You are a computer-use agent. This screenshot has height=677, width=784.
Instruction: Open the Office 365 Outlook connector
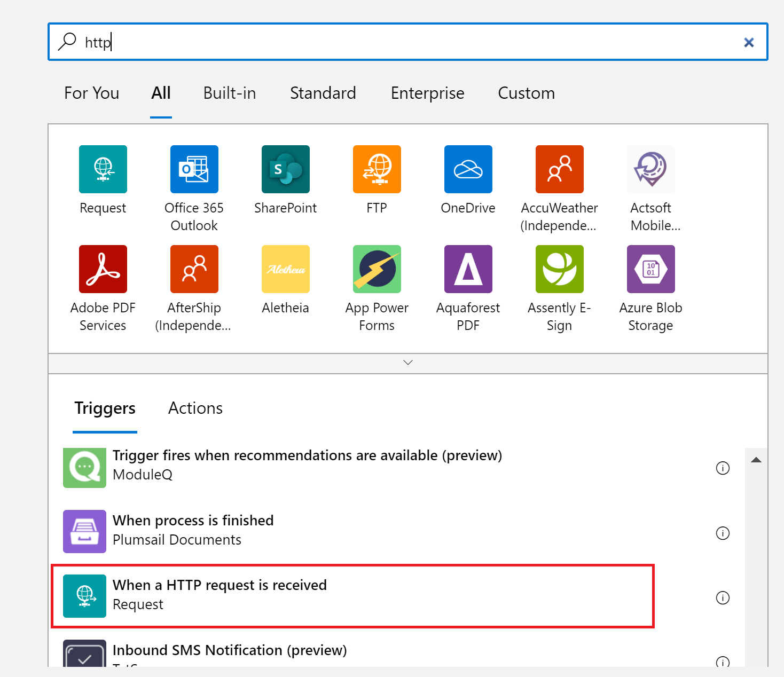point(194,169)
